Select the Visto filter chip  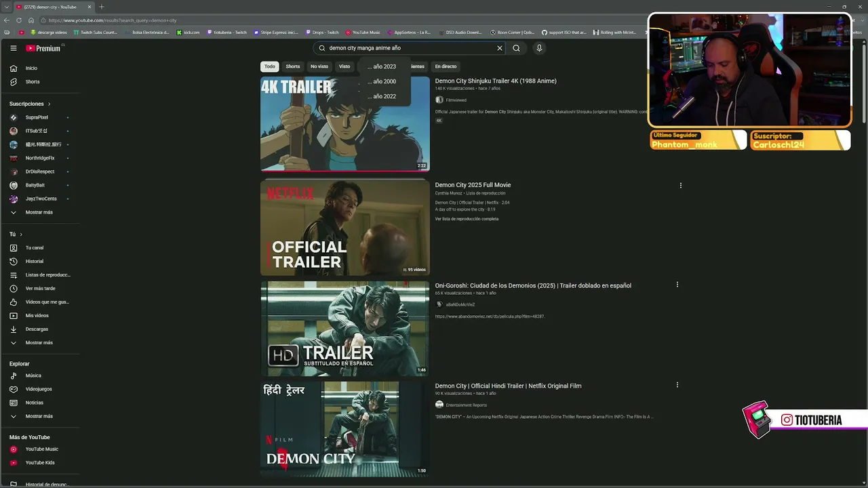click(x=344, y=66)
